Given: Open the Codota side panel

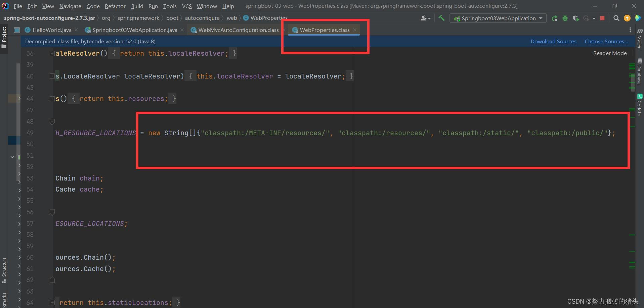Looking at the screenshot, I should pos(639,105).
